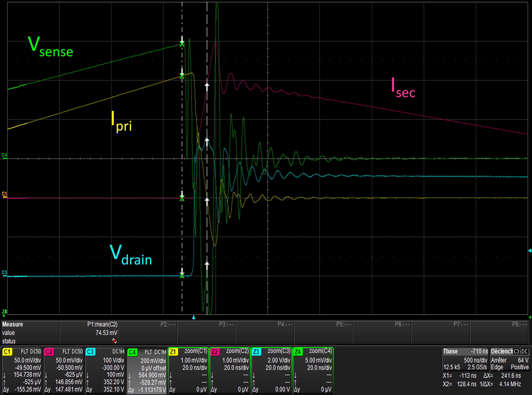This screenshot has width=532, height=395.
Task: Click the cursor X1 readout value
Action: tap(468, 376)
